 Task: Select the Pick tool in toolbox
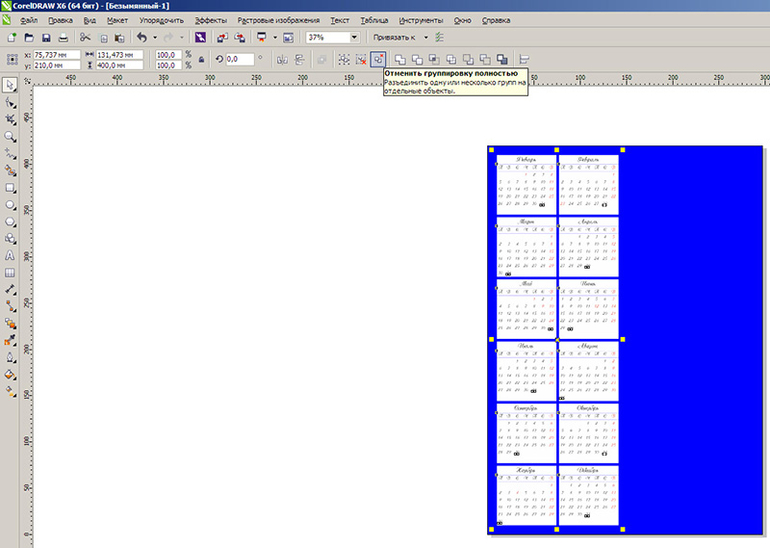point(10,84)
